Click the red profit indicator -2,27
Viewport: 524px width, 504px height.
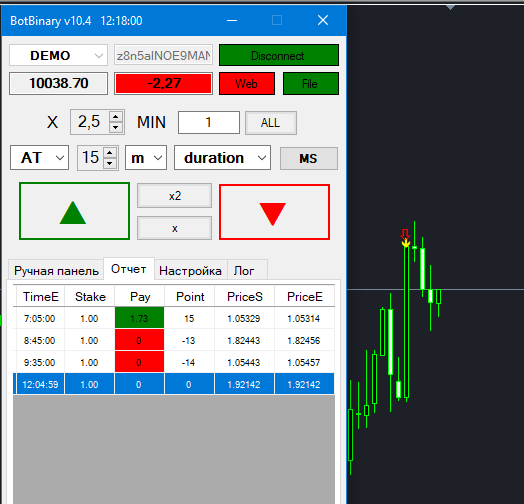pyautogui.click(x=163, y=83)
